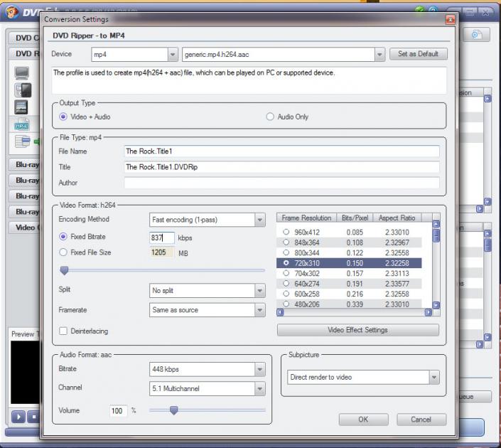Screen dimensions: 501x448
Task: Open the Subpicture render mode dropdown
Action: [434, 378]
